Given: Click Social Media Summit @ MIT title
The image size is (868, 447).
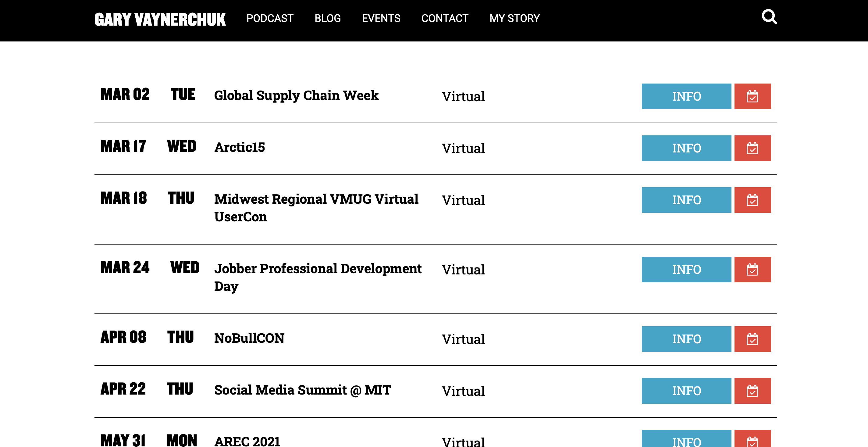Looking at the screenshot, I should tap(303, 390).
